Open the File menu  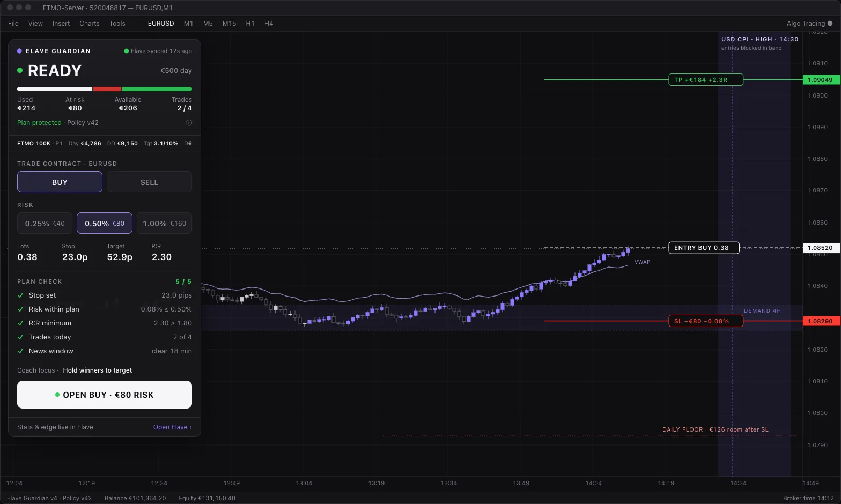click(x=13, y=24)
